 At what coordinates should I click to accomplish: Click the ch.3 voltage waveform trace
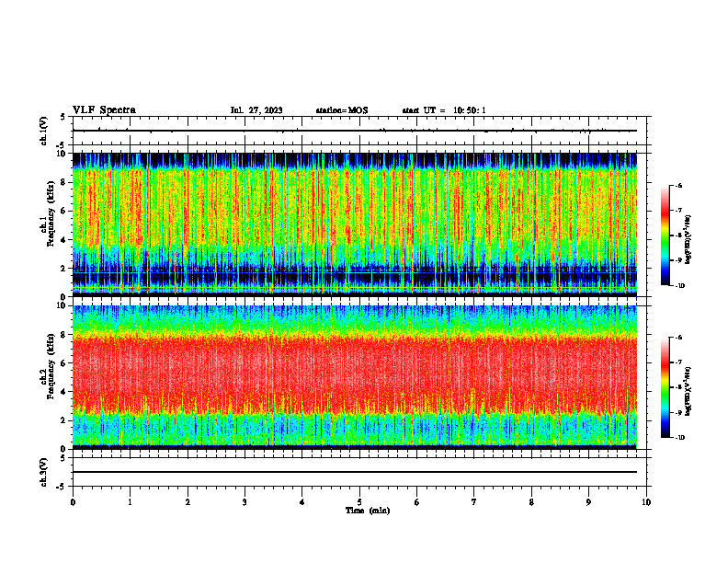coord(355,472)
